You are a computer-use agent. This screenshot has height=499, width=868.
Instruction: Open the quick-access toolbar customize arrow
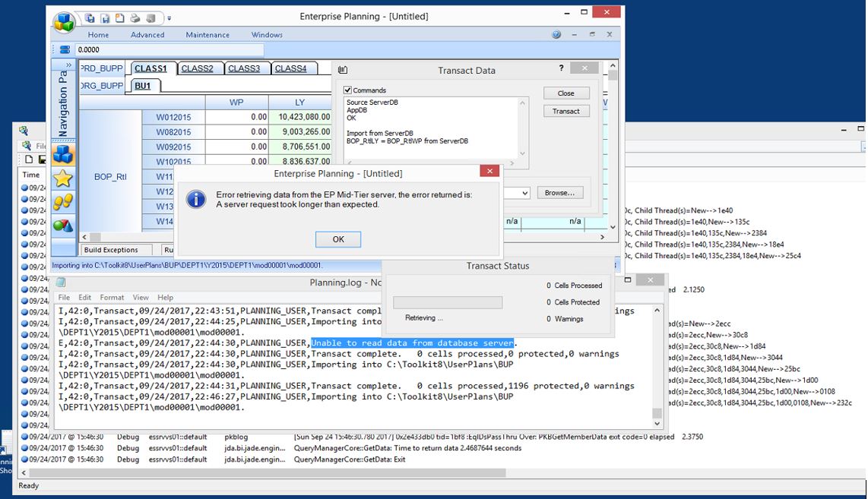pos(169,18)
